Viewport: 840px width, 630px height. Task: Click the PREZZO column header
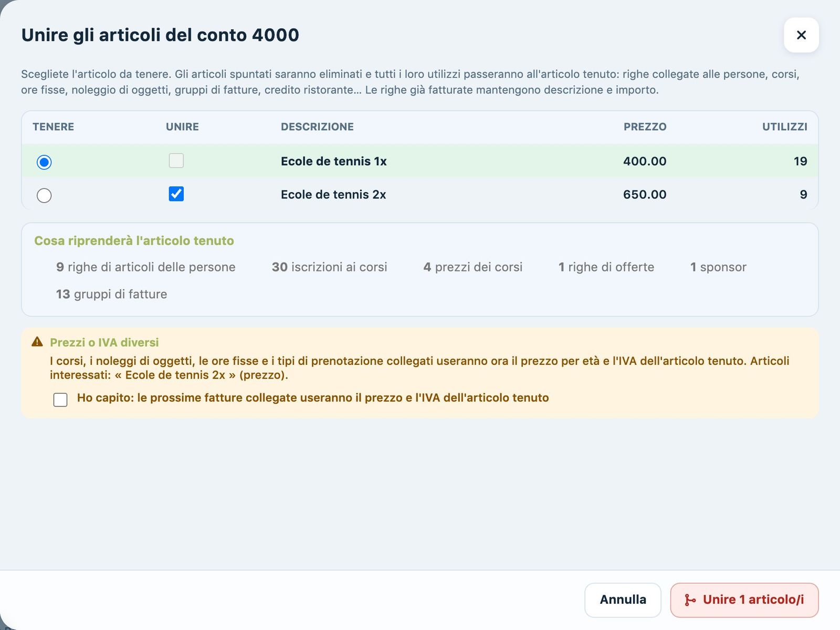[x=645, y=127]
